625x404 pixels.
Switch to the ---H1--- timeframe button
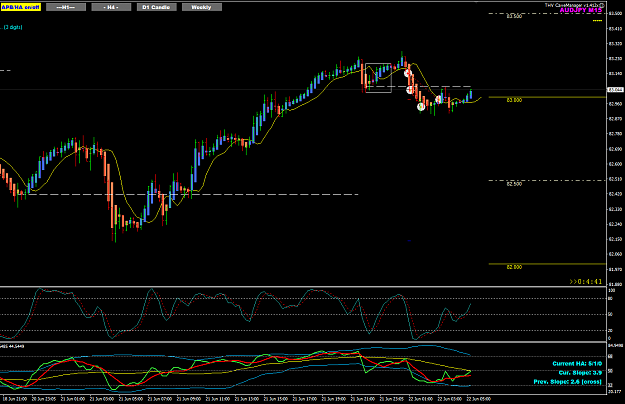point(66,7)
